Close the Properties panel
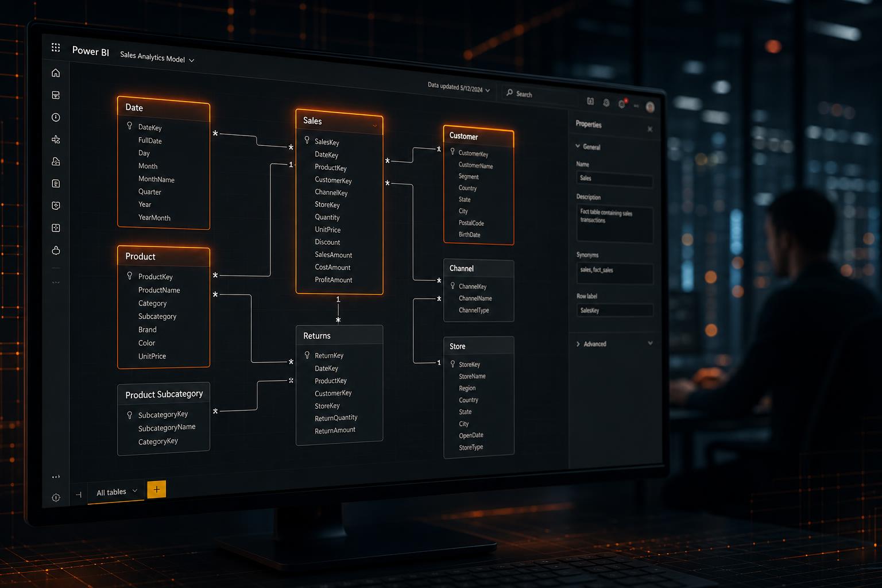 tap(650, 129)
